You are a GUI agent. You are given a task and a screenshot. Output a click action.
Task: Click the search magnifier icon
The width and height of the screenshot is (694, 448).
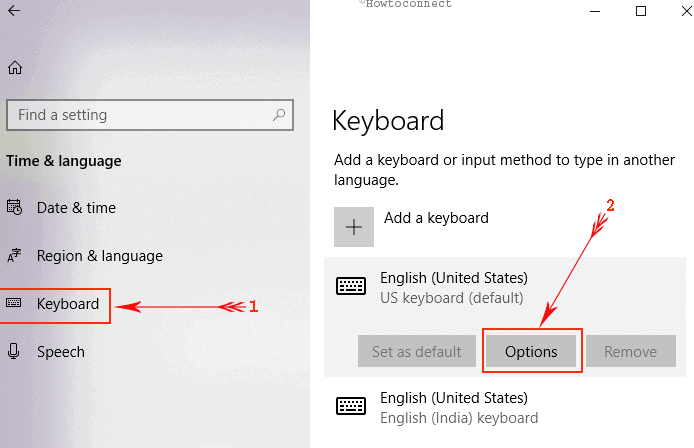pos(279,115)
